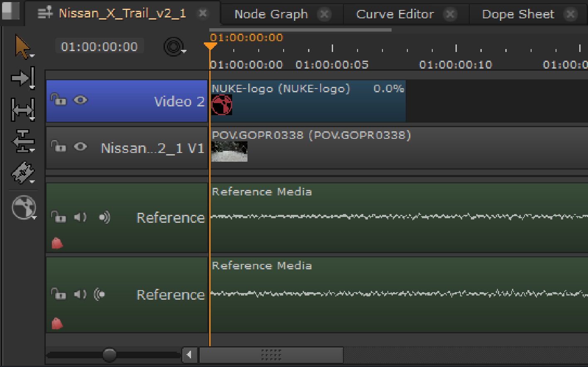
Task: Open the snapping target options icon
Action: pos(174,47)
